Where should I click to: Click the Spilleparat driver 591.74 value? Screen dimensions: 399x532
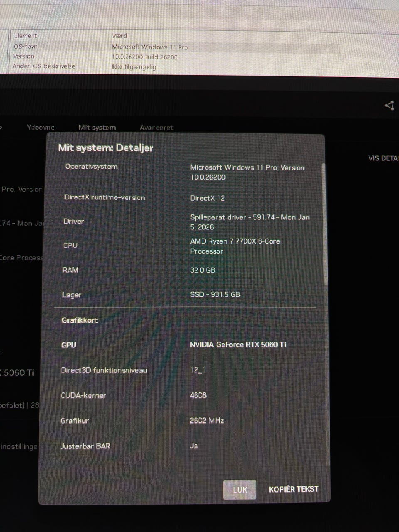click(250, 222)
